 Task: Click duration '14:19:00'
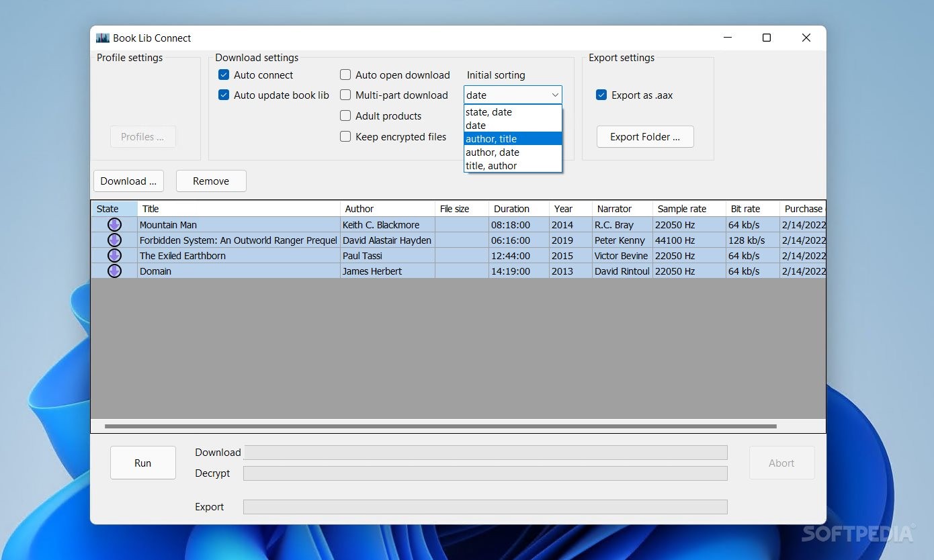pos(519,271)
